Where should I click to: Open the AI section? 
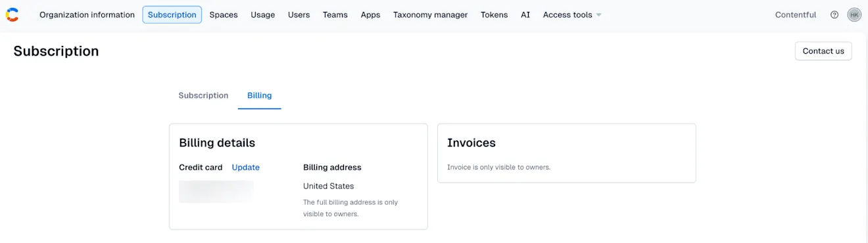point(525,14)
